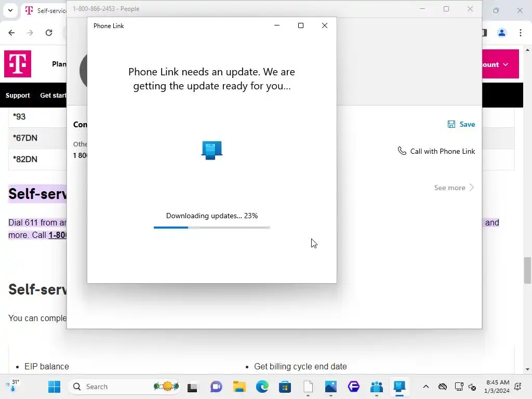This screenshot has width=532, height=399.
Task: Open the notifications bell icon
Action: [518, 387]
